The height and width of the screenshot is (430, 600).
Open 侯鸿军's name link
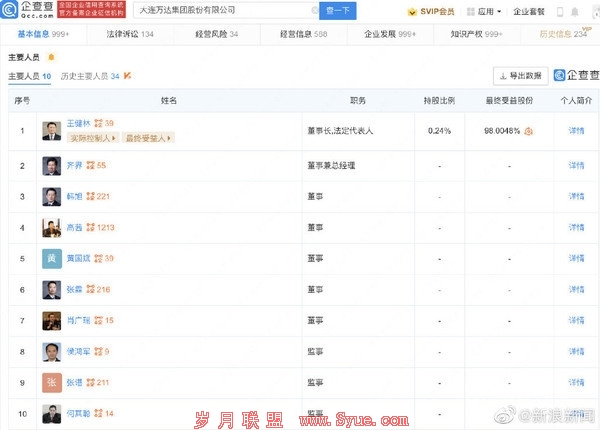78,351
